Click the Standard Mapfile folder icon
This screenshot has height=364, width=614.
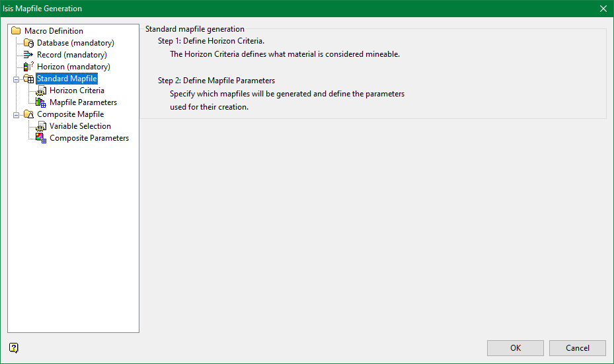click(28, 79)
